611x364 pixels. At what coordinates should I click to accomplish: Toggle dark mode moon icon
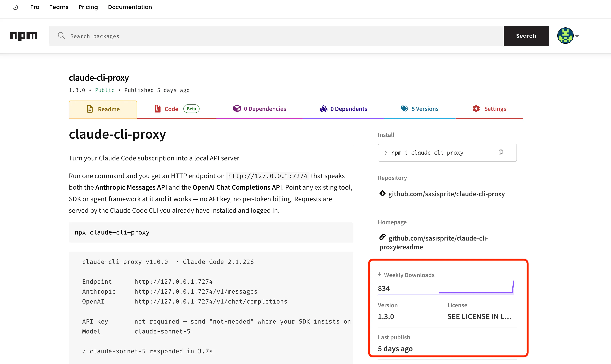[x=15, y=7]
